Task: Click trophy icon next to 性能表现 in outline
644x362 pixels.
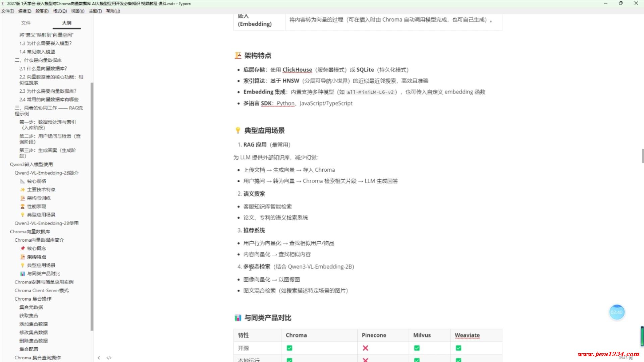Action: (x=22, y=206)
